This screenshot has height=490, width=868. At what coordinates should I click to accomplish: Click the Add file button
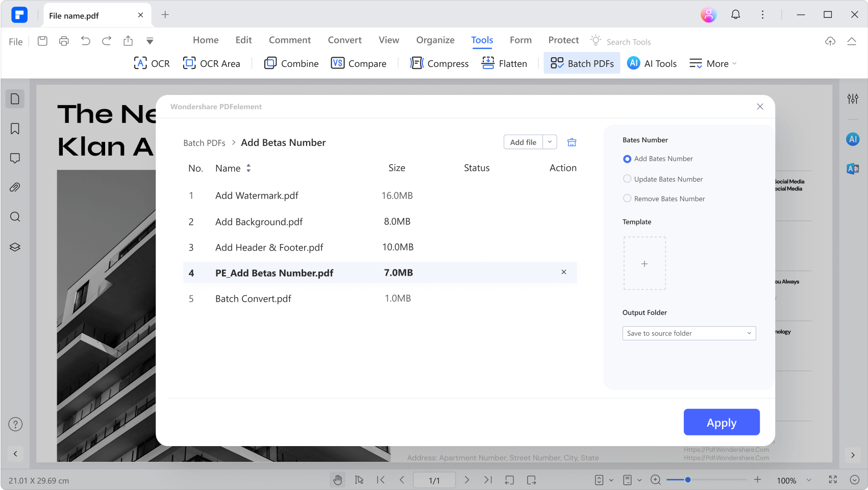pyautogui.click(x=523, y=142)
